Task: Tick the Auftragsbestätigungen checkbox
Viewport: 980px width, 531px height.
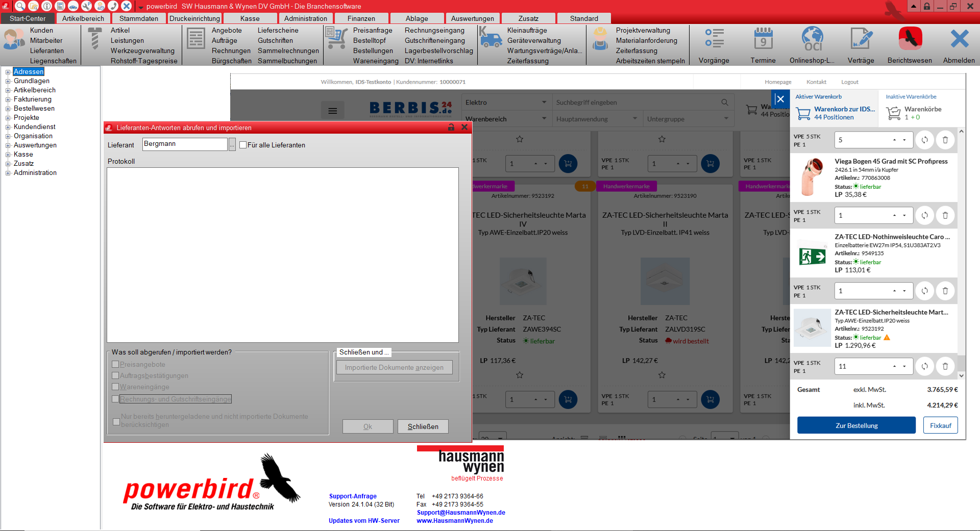Action: pyautogui.click(x=115, y=375)
